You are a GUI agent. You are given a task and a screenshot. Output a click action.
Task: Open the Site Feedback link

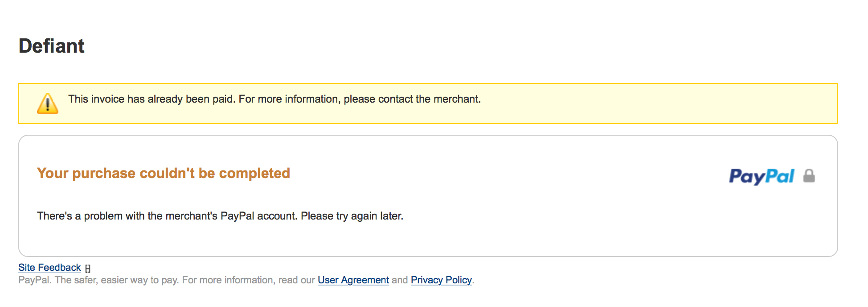point(49,267)
